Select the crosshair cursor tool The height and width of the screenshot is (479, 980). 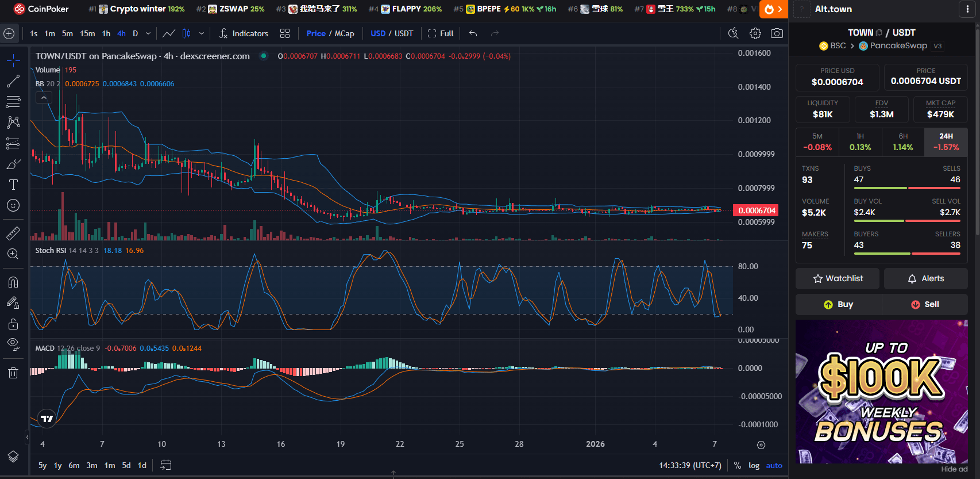(13, 60)
